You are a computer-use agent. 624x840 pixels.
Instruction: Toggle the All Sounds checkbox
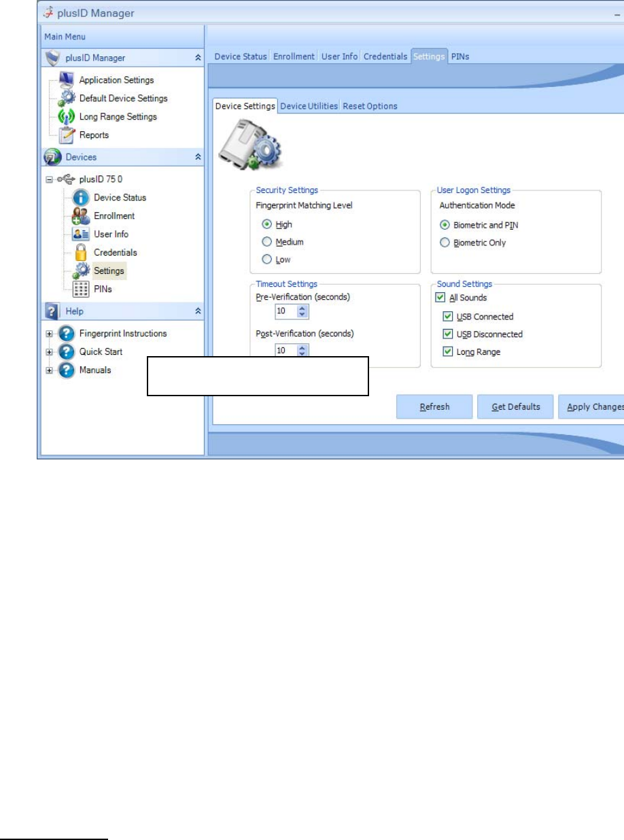pos(440,298)
